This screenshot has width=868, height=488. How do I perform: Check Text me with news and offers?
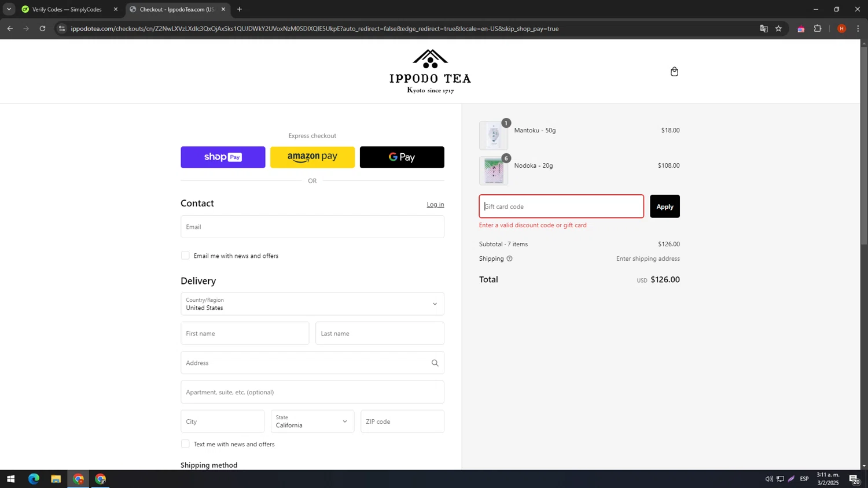[x=185, y=444]
